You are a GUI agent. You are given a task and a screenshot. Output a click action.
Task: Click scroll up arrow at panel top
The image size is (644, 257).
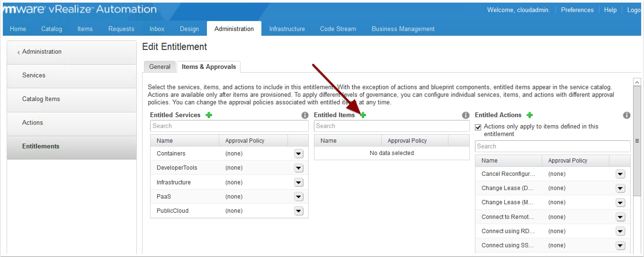(637, 82)
